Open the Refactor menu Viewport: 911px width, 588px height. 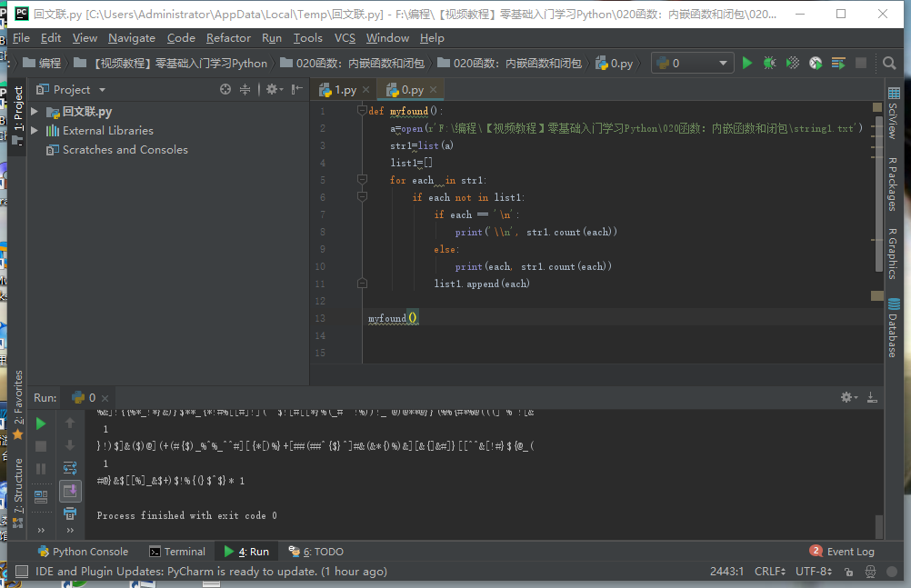click(x=228, y=38)
